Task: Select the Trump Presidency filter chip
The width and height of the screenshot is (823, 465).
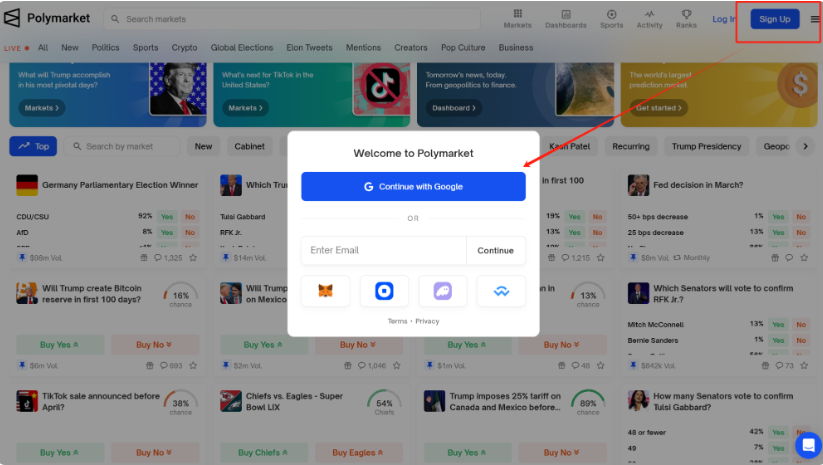Action: click(706, 146)
